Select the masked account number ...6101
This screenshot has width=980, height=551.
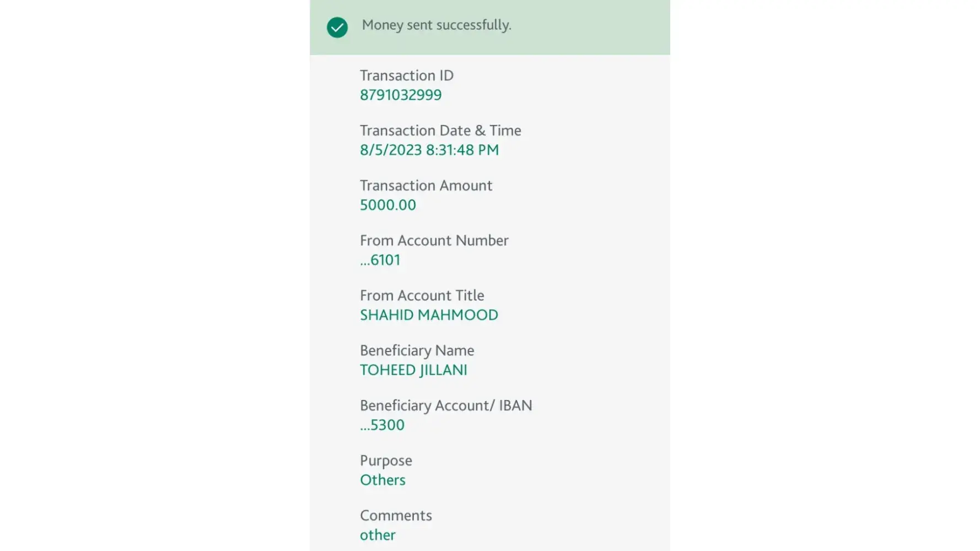[x=380, y=260]
